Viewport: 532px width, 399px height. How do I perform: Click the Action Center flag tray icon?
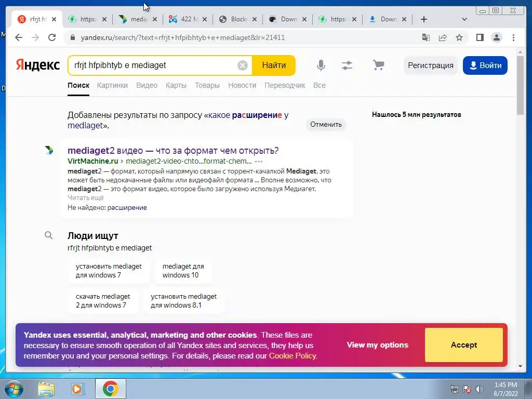[x=467, y=389]
